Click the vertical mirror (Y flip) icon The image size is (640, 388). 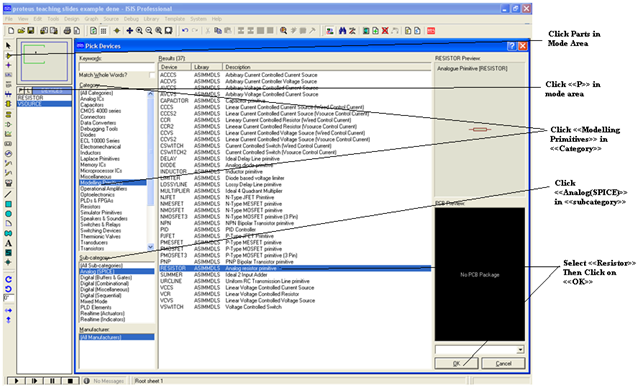click(8, 320)
